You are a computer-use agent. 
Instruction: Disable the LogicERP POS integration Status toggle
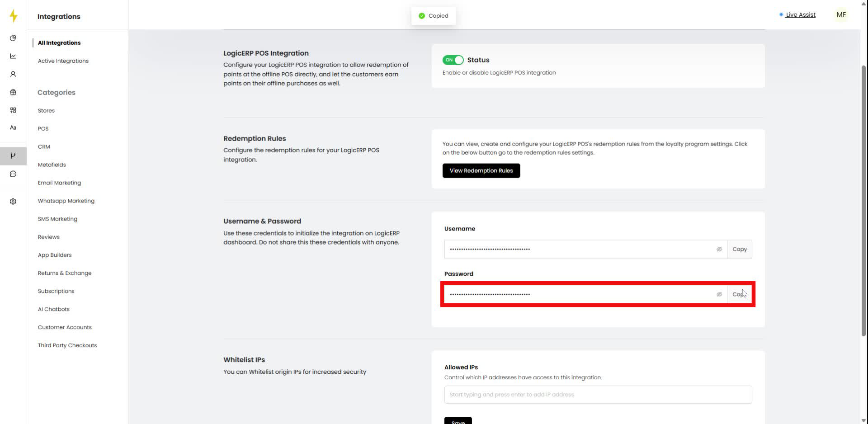pyautogui.click(x=453, y=60)
